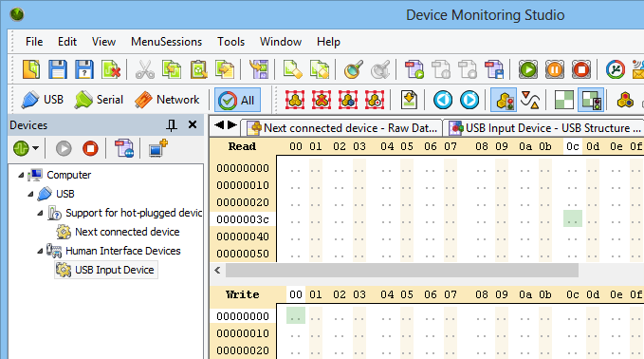Toggle the honeycomb traffic light button
644x359 pixels.
tap(504, 100)
